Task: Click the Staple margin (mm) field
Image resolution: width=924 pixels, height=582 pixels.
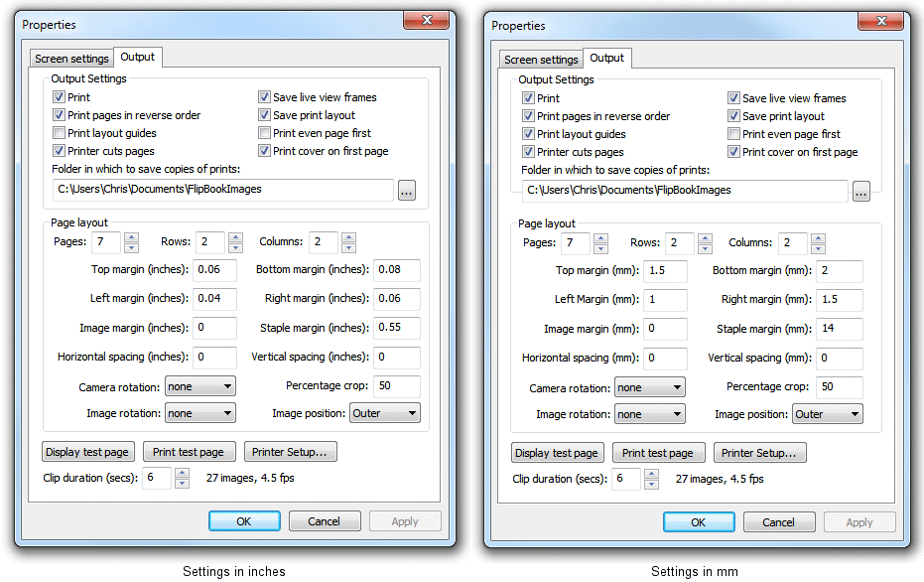Action: 840,329
